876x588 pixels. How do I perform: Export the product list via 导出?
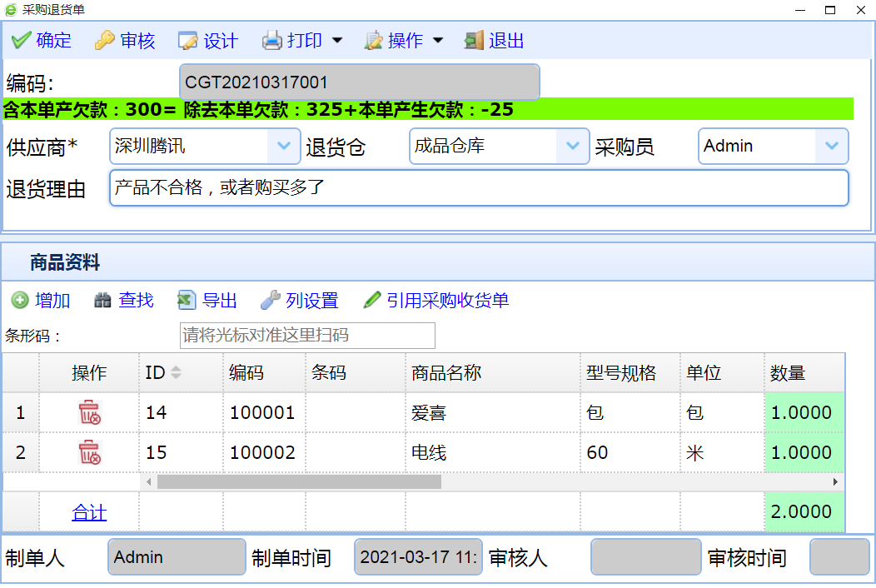click(x=187, y=301)
